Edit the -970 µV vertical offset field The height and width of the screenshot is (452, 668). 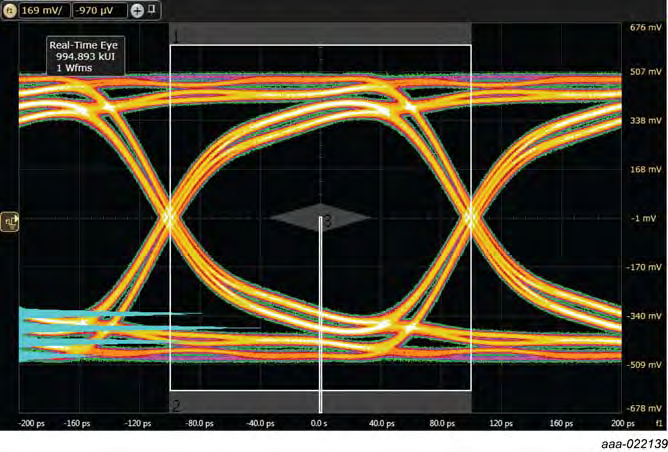[100, 11]
